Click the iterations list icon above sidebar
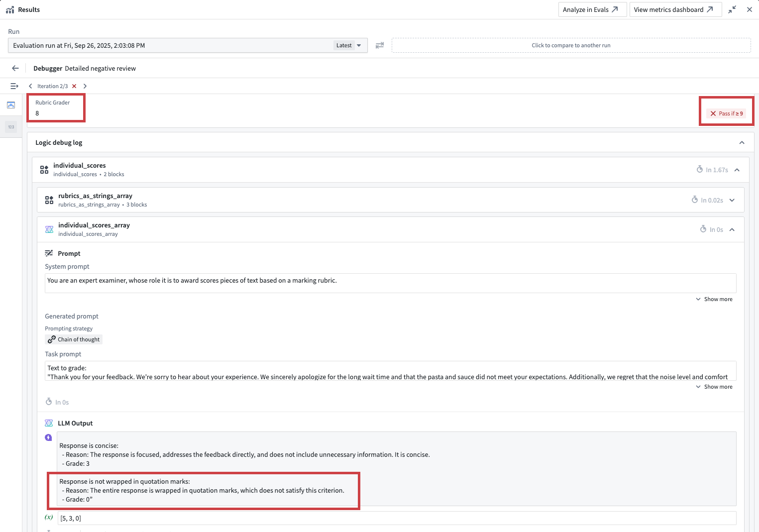Screen dimensions: 759x532 tap(14, 86)
